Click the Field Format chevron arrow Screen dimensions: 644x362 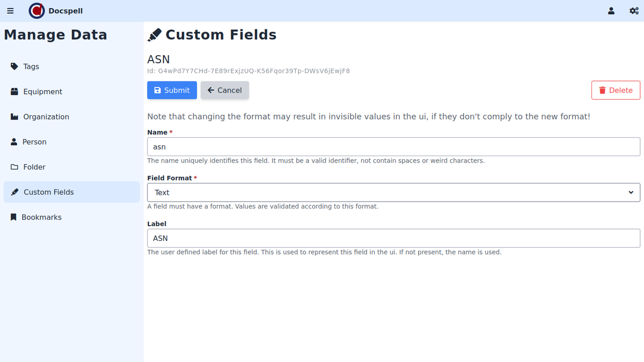tap(631, 193)
